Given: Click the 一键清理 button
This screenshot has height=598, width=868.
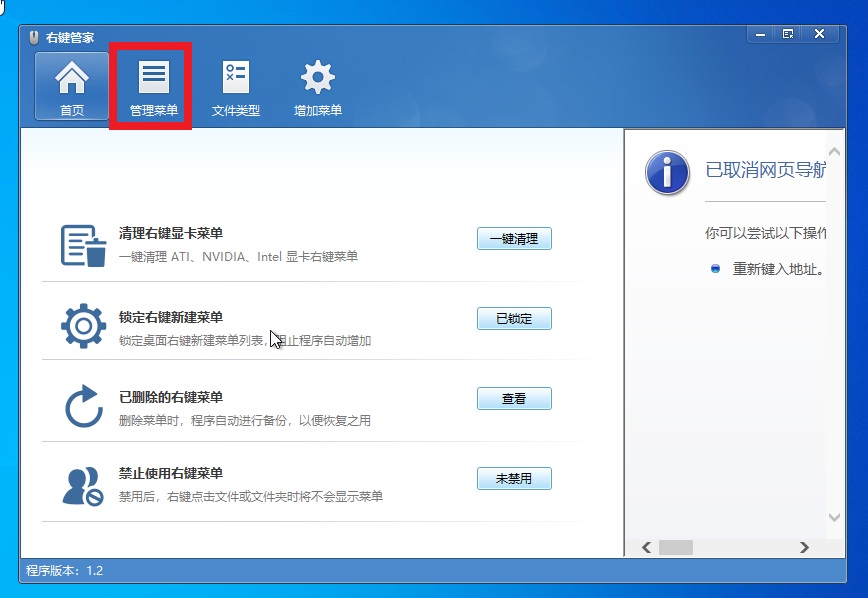Looking at the screenshot, I should [514, 239].
